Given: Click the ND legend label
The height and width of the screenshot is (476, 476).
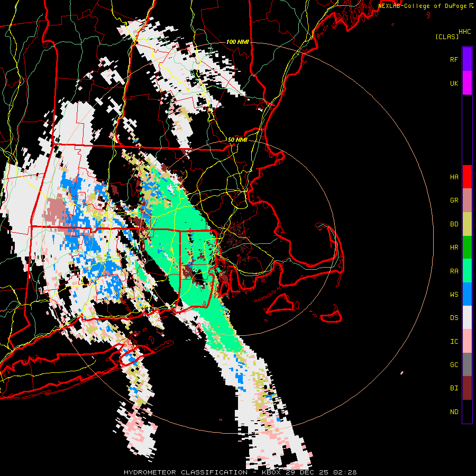Looking at the screenshot, I should 454,412.
